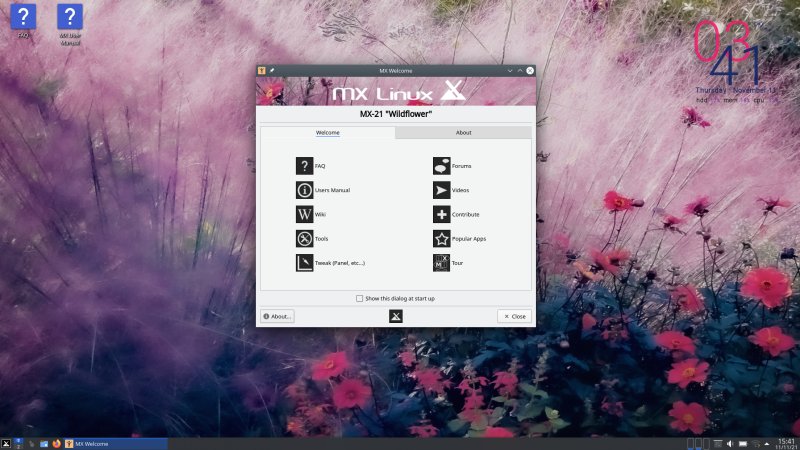
Task: Click the MX Welcome titlebar app icon
Action: pos(262,70)
